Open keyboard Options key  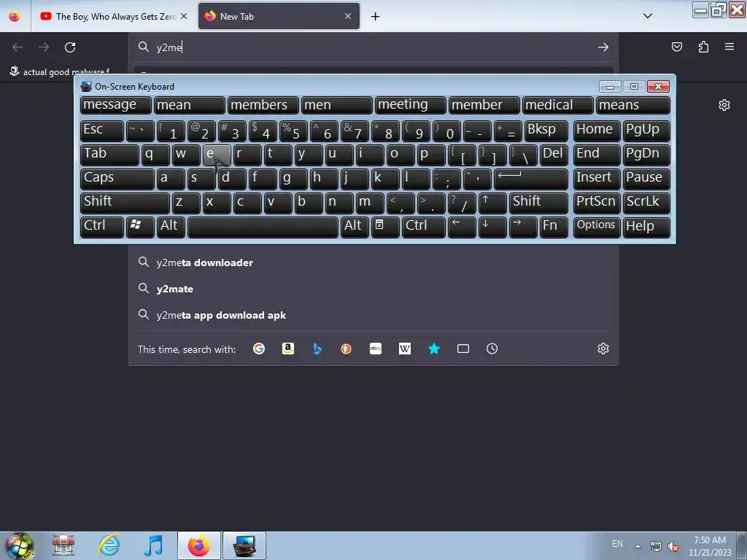pos(597,227)
